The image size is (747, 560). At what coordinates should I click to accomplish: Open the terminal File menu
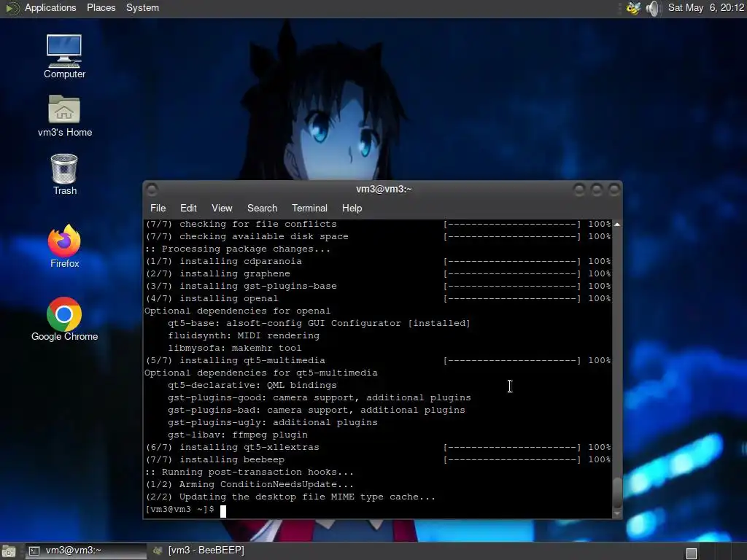pyautogui.click(x=158, y=208)
